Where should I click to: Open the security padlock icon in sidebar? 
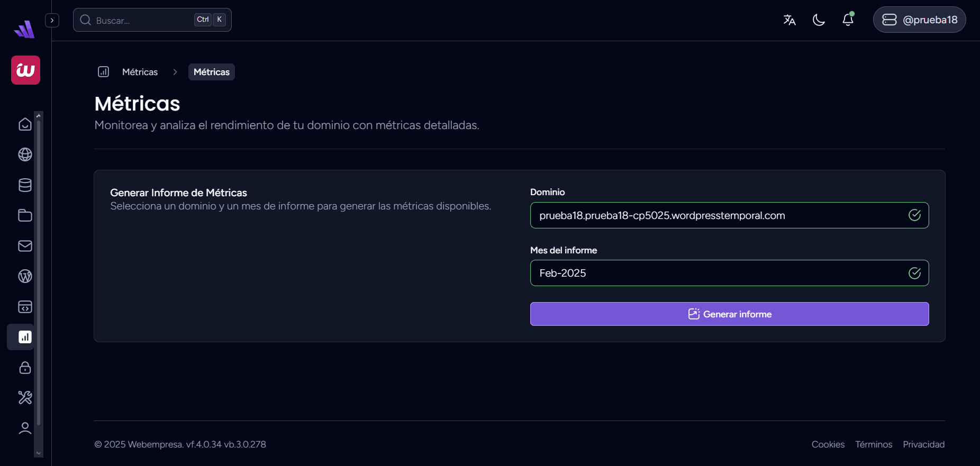pyautogui.click(x=25, y=368)
